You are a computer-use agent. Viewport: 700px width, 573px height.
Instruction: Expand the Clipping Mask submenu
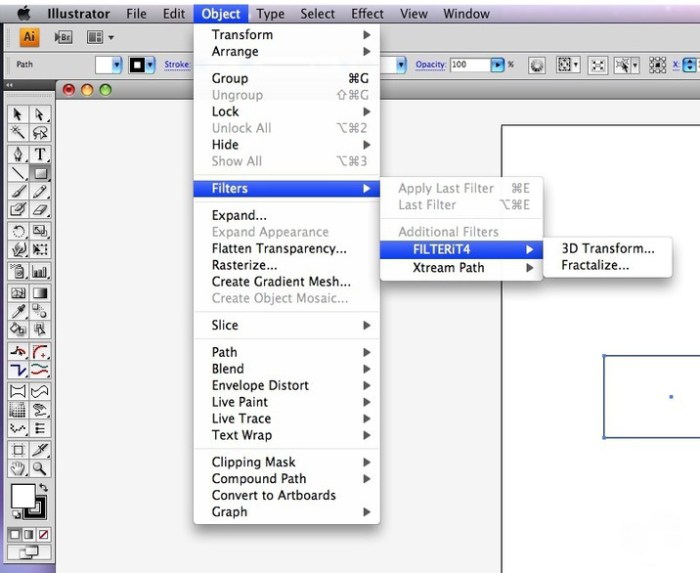pos(286,462)
